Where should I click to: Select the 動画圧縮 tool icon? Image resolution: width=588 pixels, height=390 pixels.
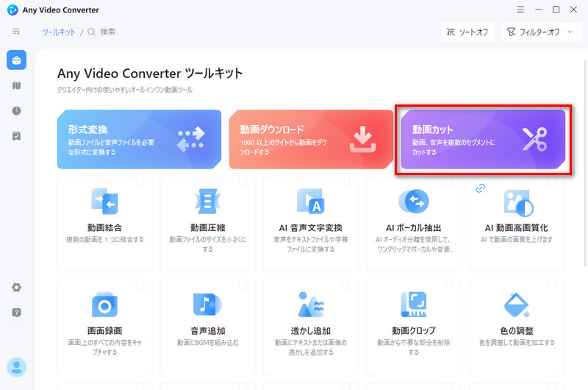pos(208,201)
